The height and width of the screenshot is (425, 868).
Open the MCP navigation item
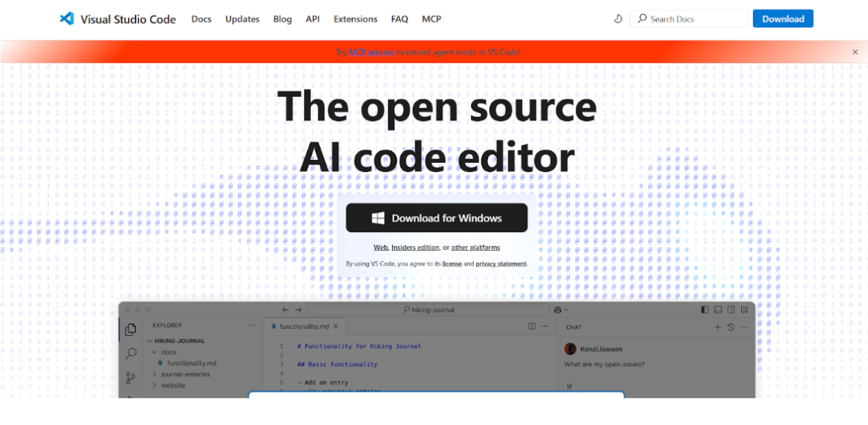pyautogui.click(x=432, y=19)
